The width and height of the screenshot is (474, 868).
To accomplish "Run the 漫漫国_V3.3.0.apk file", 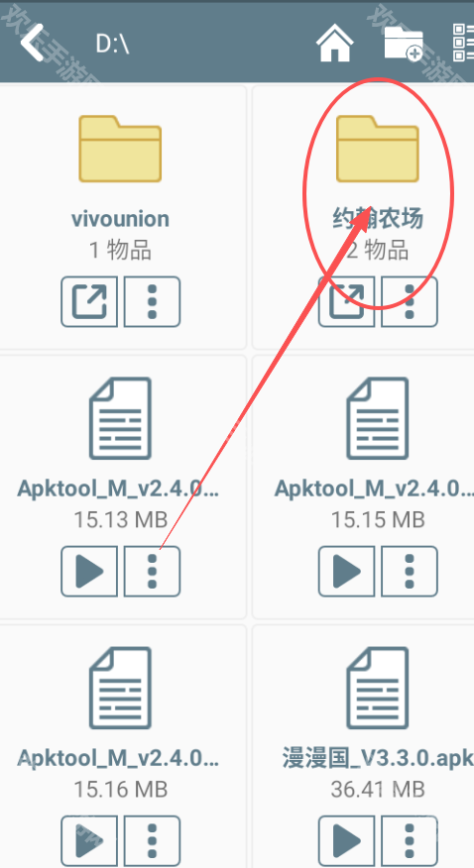I will click(346, 841).
